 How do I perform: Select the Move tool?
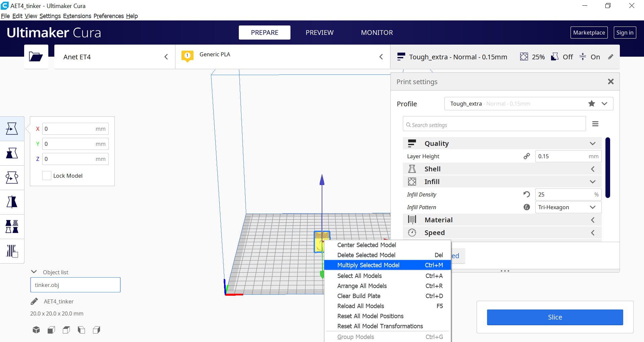(12, 129)
